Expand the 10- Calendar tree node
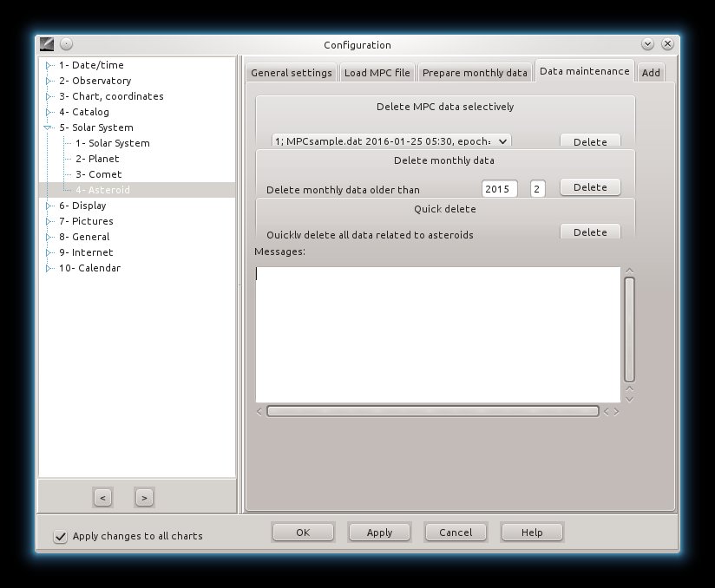This screenshot has height=588, width=715. (x=49, y=268)
